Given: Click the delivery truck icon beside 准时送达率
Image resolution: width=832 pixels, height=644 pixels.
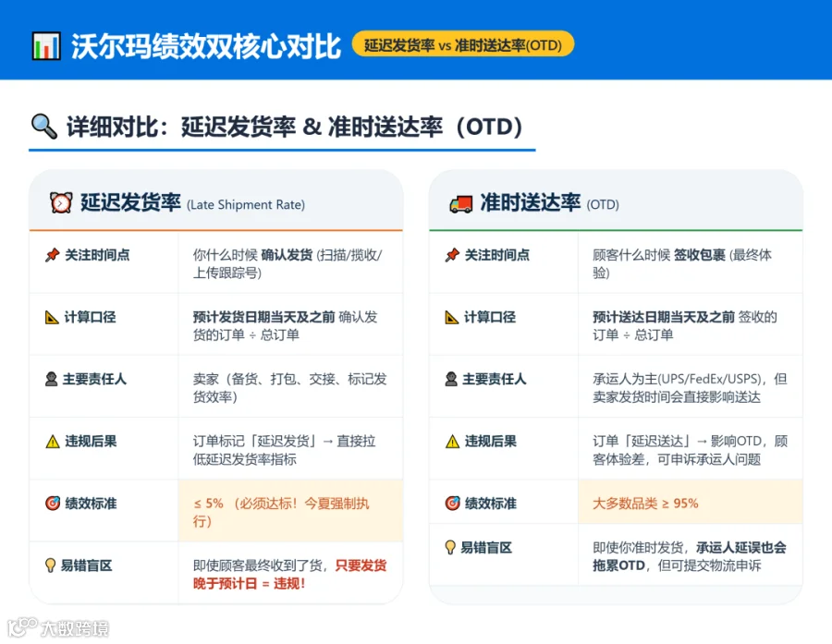Looking at the screenshot, I should click(460, 203).
